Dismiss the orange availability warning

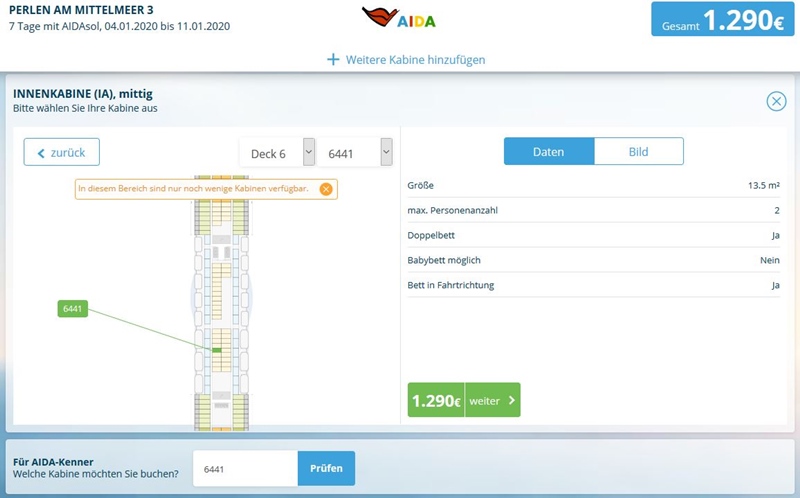coord(326,189)
